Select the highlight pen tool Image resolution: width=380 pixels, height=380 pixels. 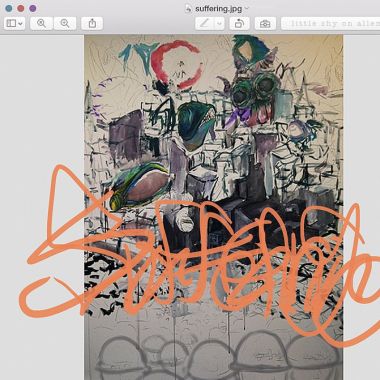click(x=205, y=23)
